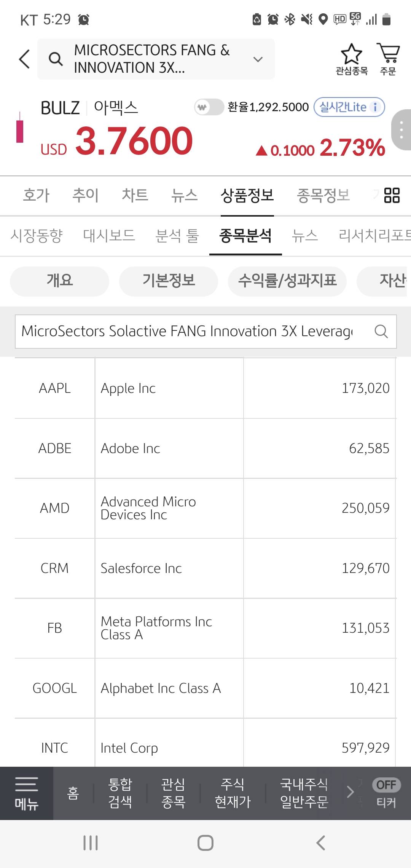This screenshot has height=868, width=411.
Task: Tap the back arrow at top left
Action: click(x=24, y=59)
